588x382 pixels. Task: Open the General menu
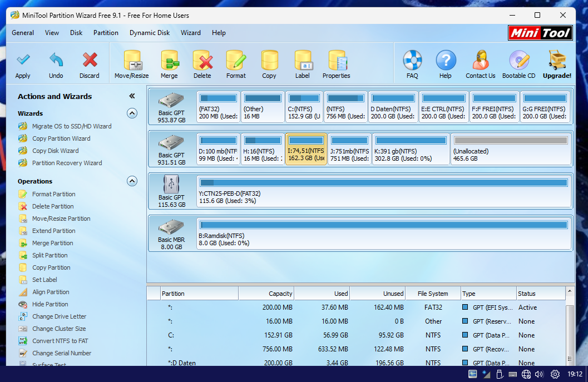click(23, 33)
